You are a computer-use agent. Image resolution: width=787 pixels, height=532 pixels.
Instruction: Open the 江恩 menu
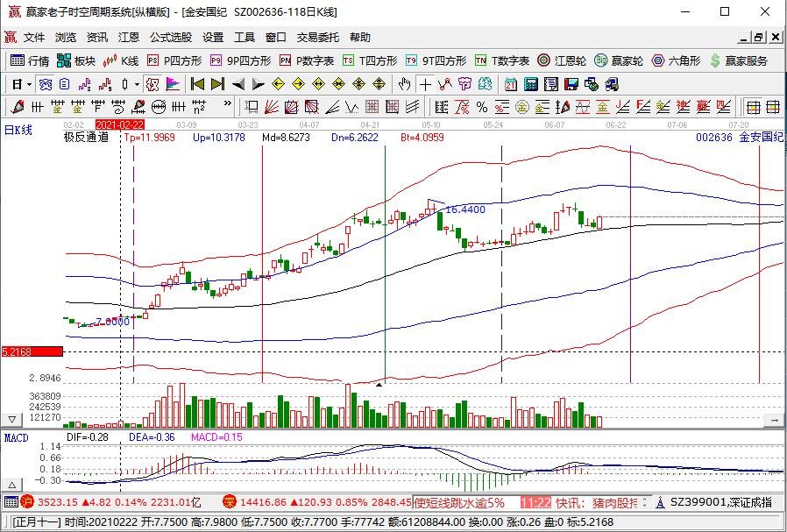[x=129, y=37]
